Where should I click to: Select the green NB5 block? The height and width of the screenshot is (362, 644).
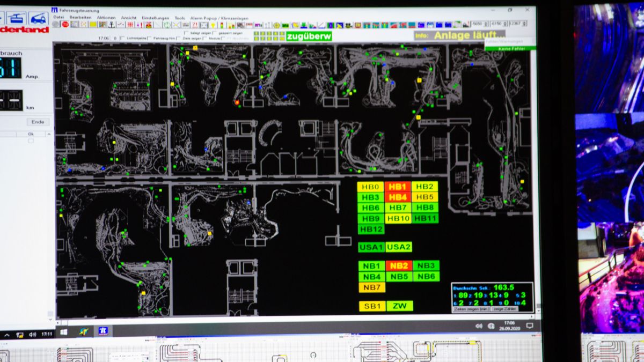[399, 276]
